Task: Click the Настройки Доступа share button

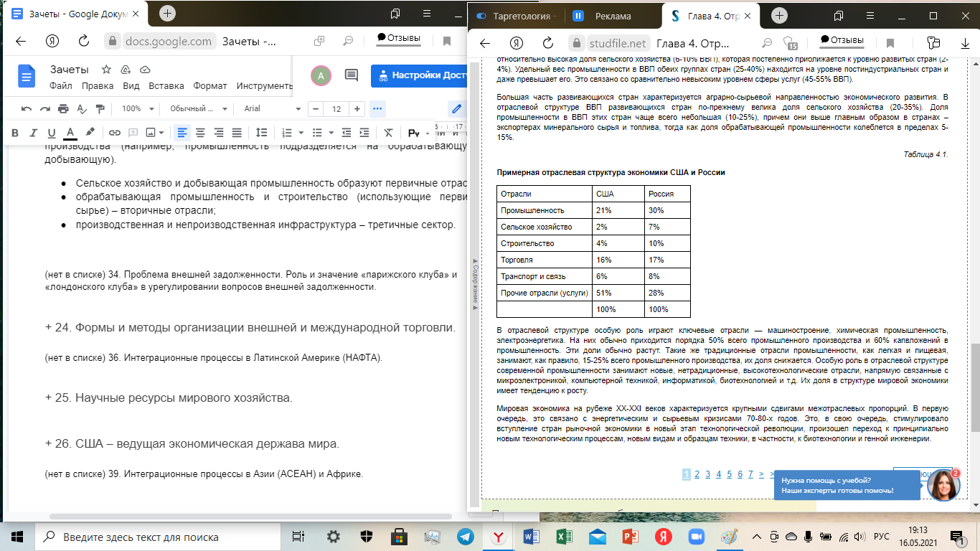Action: pyautogui.click(x=420, y=75)
